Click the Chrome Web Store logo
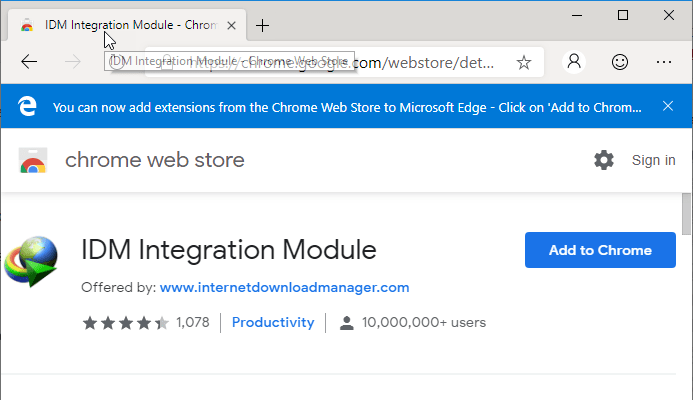This screenshot has width=696, height=400. (x=33, y=160)
